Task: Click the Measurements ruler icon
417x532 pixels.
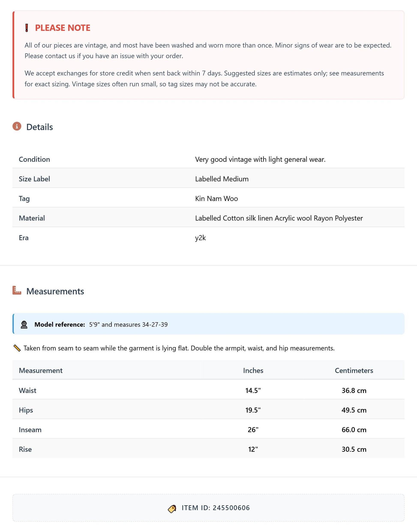Action: [x=17, y=290]
